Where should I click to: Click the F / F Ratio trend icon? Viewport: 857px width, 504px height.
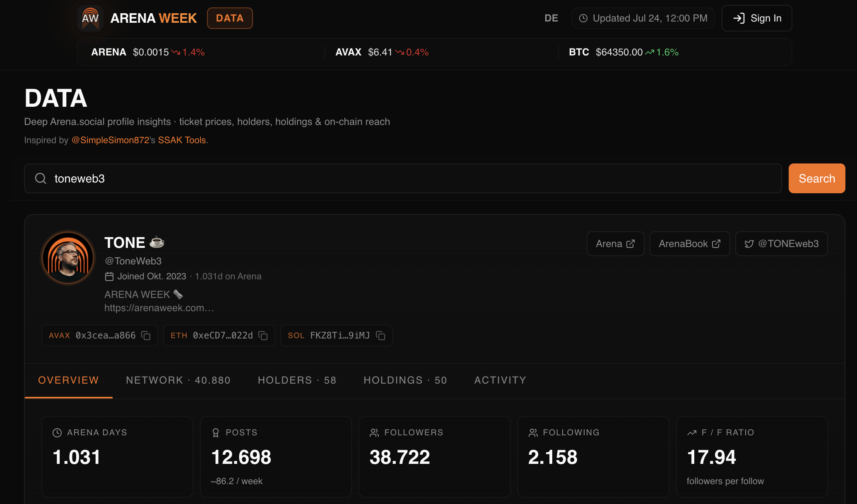[692, 433]
